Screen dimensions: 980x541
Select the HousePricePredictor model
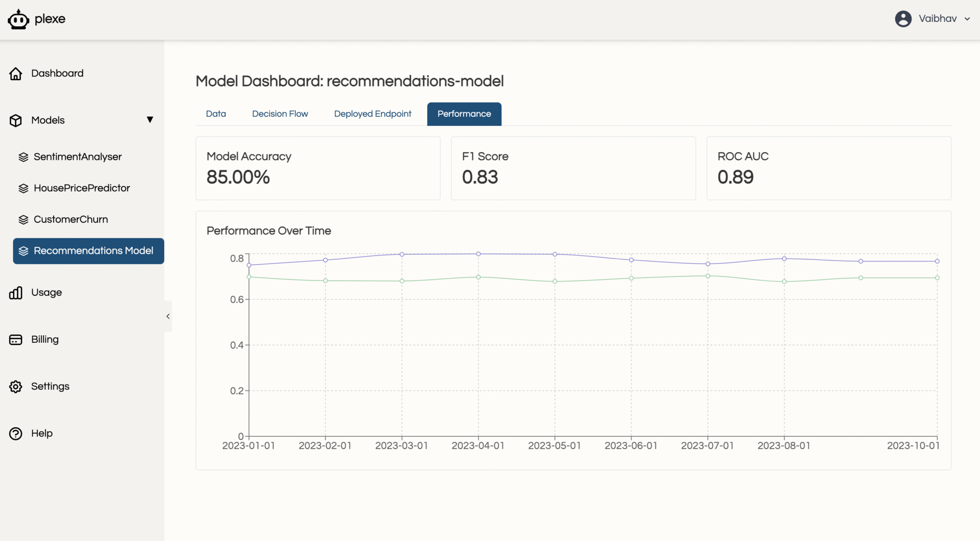81,188
